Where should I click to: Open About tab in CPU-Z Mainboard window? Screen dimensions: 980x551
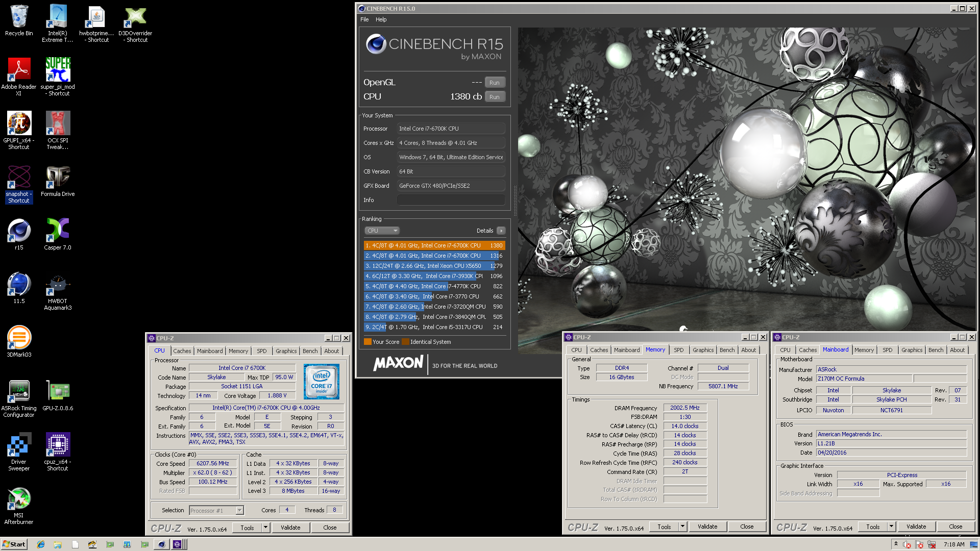[x=957, y=350]
